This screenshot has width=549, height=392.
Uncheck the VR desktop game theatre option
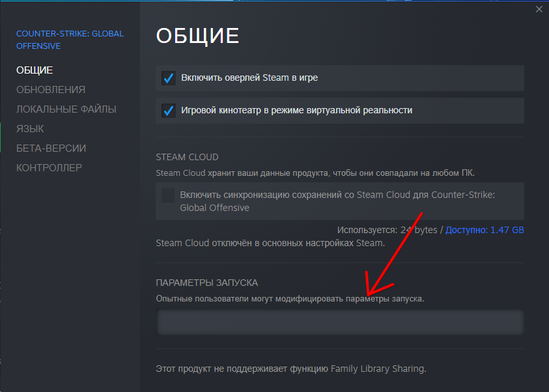[169, 111]
